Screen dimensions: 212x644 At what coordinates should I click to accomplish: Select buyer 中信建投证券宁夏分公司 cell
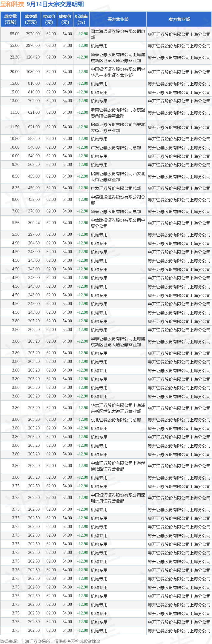point(118,223)
